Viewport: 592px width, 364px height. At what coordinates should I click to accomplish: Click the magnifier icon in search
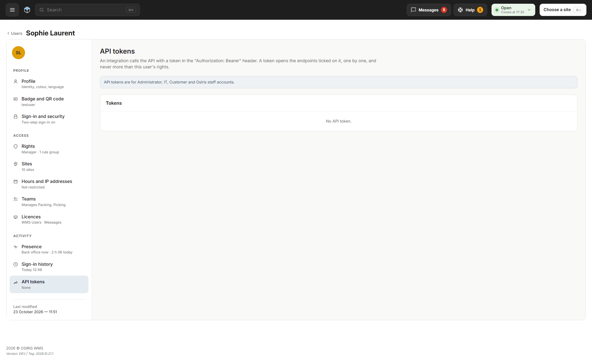point(42,10)
